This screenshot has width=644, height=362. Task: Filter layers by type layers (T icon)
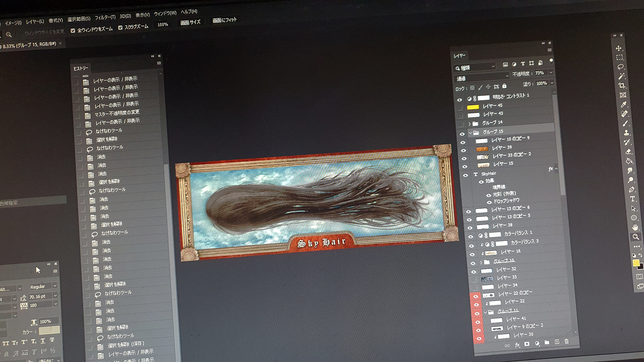coord(523,64)
